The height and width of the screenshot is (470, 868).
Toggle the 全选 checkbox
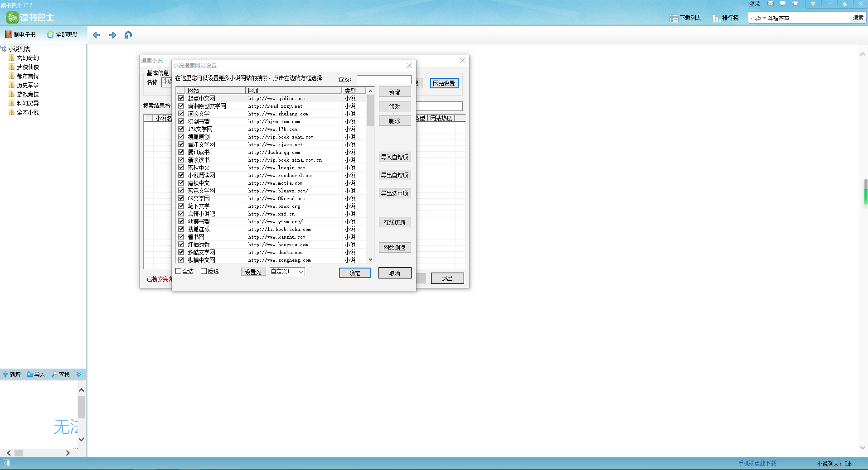click(x=179, y=271)
